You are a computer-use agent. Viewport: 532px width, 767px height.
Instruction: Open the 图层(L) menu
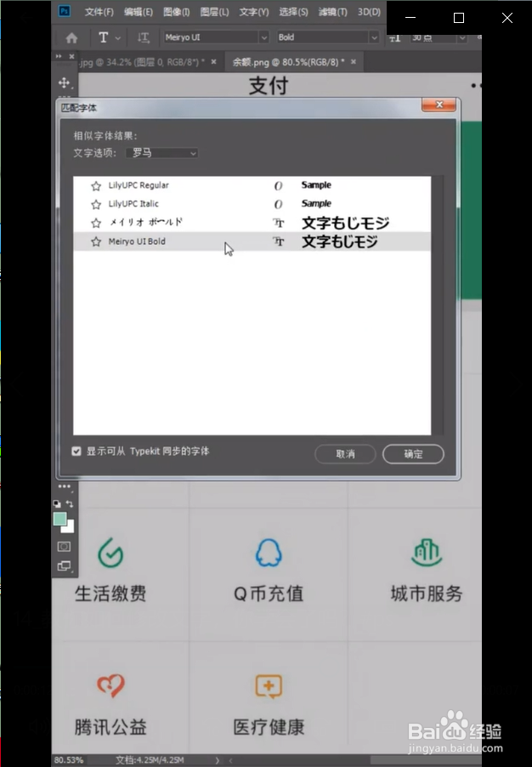click(x=214, y=12)
